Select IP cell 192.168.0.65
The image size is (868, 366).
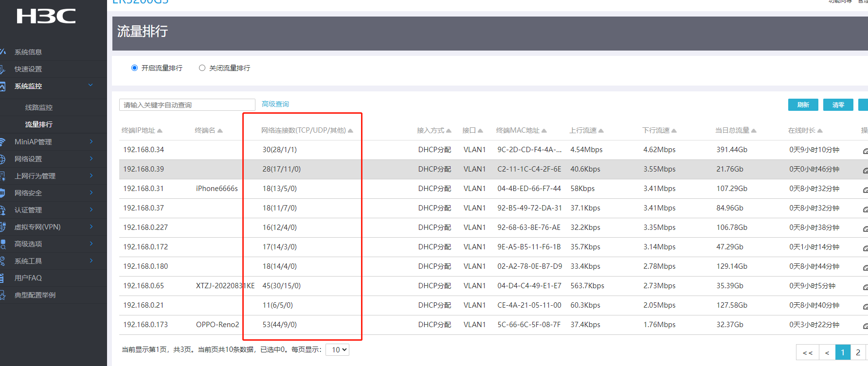point(144,286)
